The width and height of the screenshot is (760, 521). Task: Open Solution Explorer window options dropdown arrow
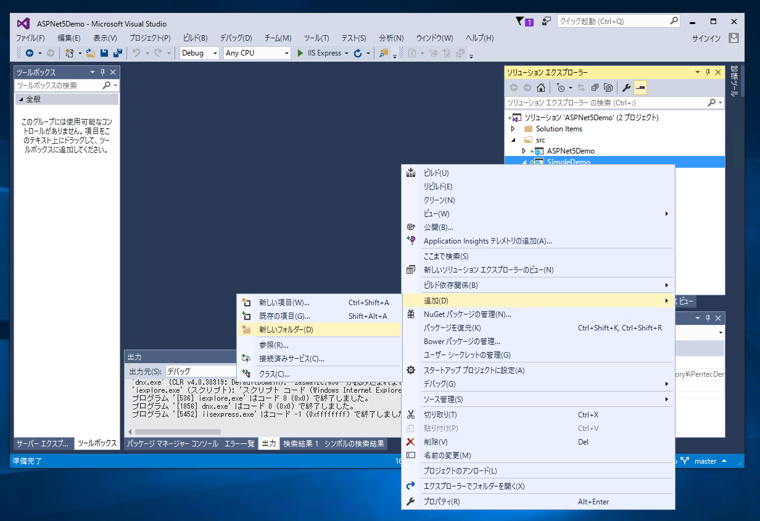(x=697, y=72)
